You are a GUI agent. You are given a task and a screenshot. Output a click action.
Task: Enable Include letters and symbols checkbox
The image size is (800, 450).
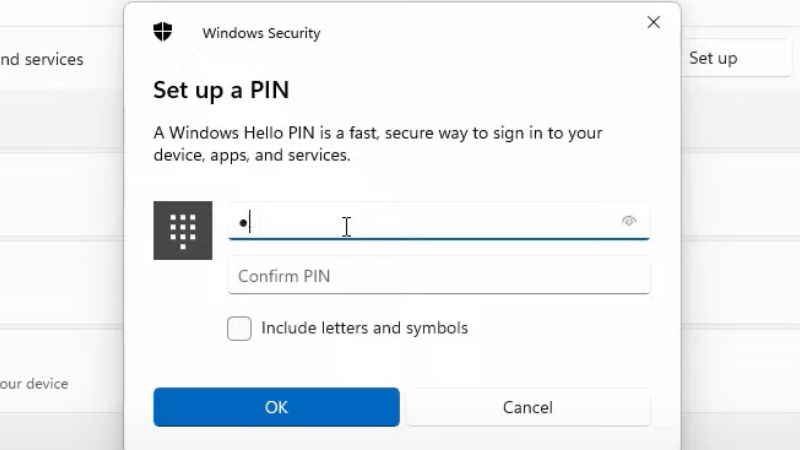coord(239,328)
